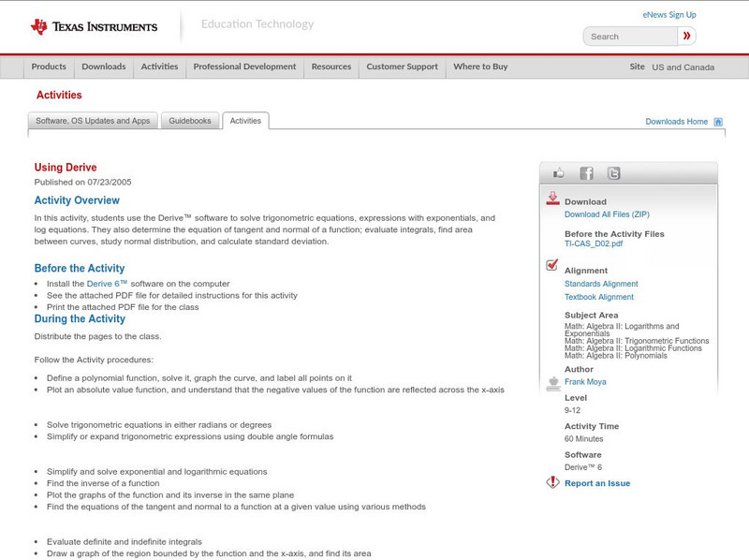The height and width of the screenshot is (560, 749).
Task: Focus the Search input field
Action: (630, 37)
